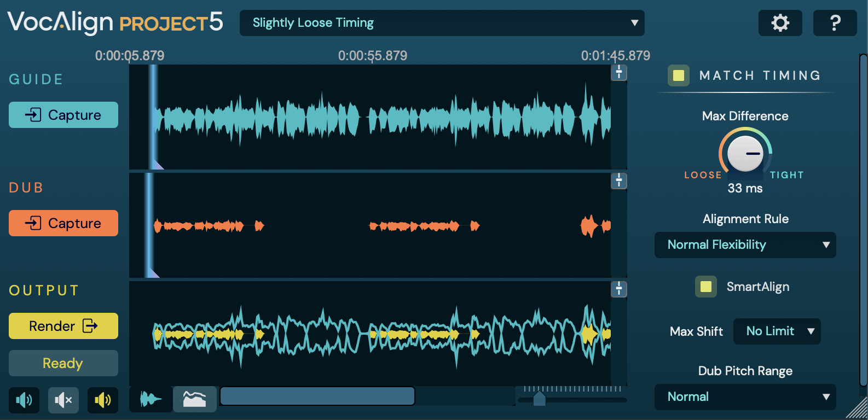Click the zoom slider handle below the waveforms
Viewport: 868px width, 420px height.
[539, 399]
